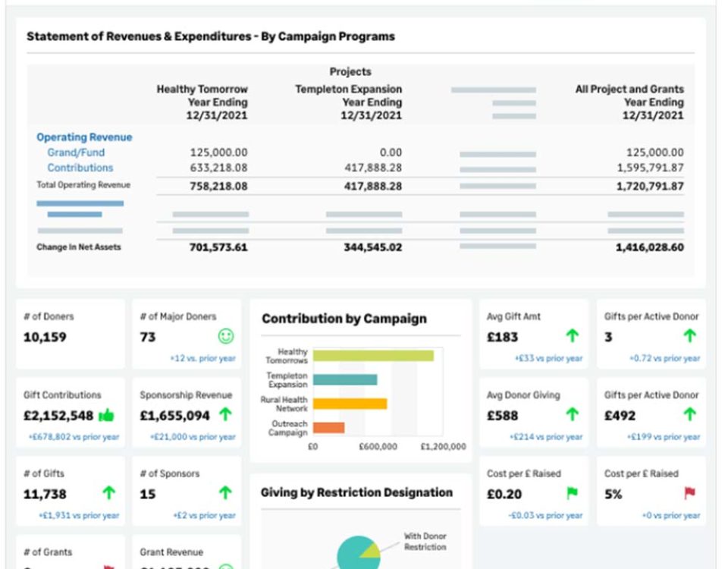Image resolution: width=728 pixels, height=569 pixels.
Task: Click green up arrow beside £492
Action: pos(690,414)
